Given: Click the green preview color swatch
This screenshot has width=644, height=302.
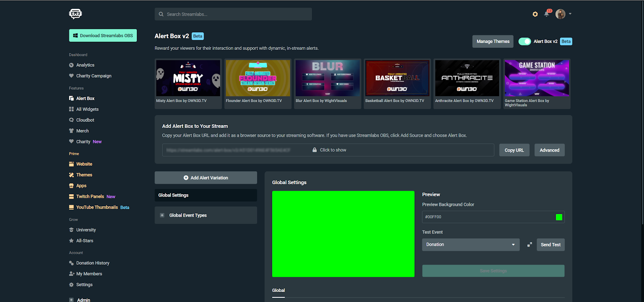Looking at the screenshot, I should [x=559, y=217].
